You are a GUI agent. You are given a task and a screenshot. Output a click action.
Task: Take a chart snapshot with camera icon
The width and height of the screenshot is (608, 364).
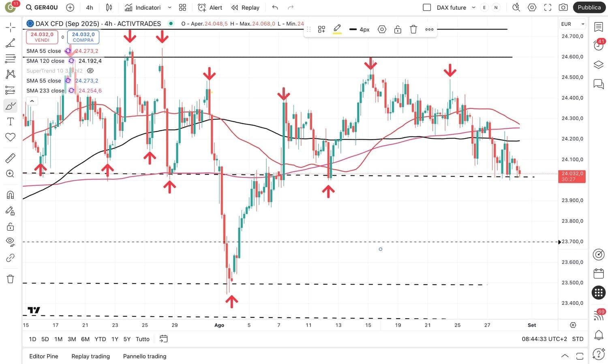coord(563,7)
